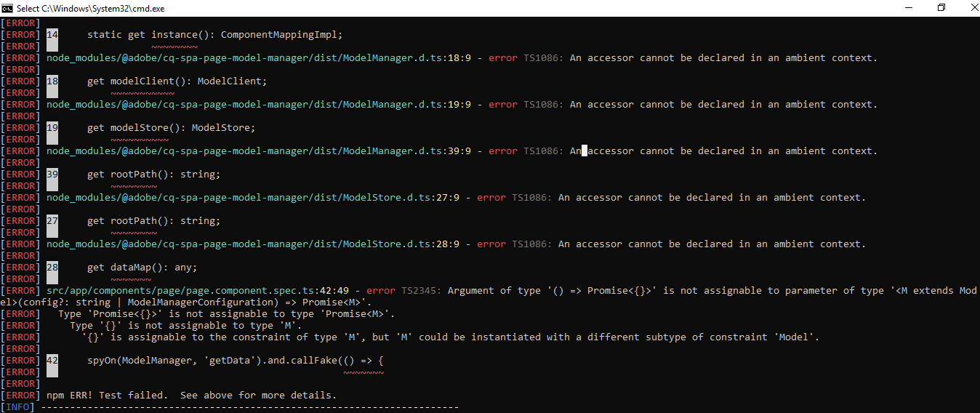The image size is (980, 413).
Task: Click 'get modelClient(): ModelClient;' code line
Action: [177, 81]
